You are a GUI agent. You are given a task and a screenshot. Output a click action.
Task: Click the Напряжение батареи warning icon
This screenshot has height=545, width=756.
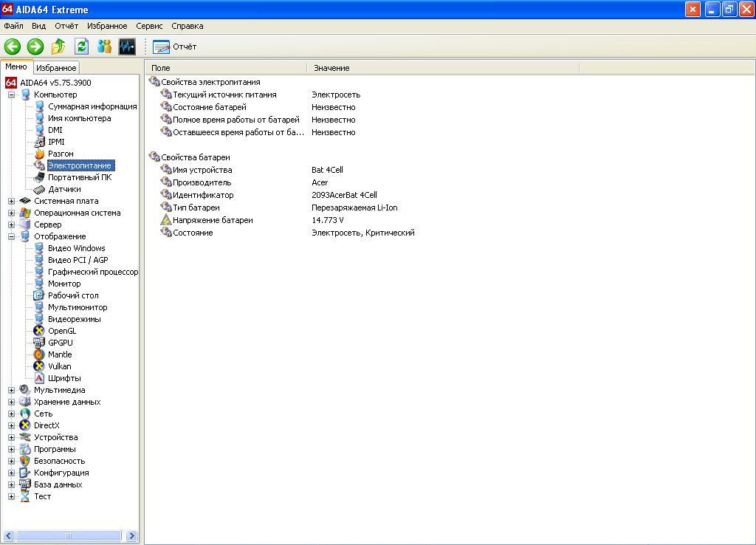(166, 220)
